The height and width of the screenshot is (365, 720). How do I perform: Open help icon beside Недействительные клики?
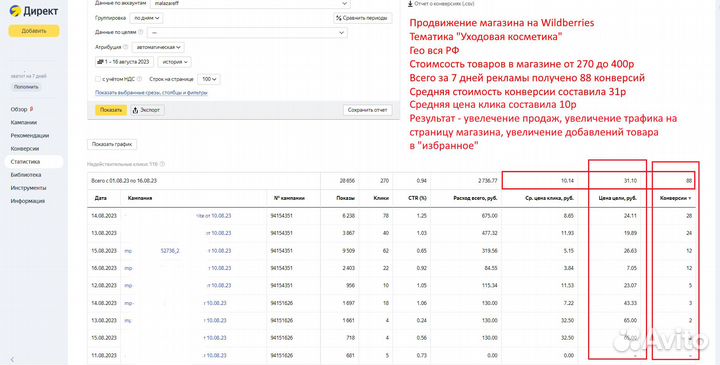coord(162,164)
